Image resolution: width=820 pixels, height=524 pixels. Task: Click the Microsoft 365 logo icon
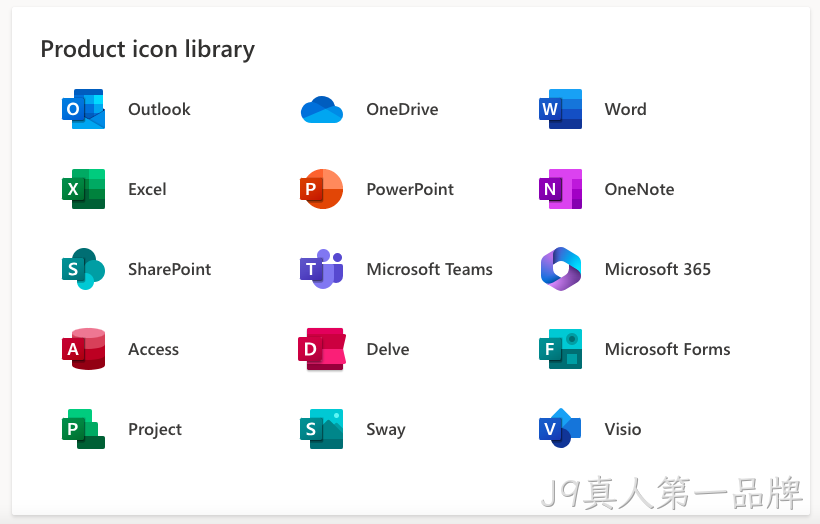pyautogui.click(x=561, y=269)
